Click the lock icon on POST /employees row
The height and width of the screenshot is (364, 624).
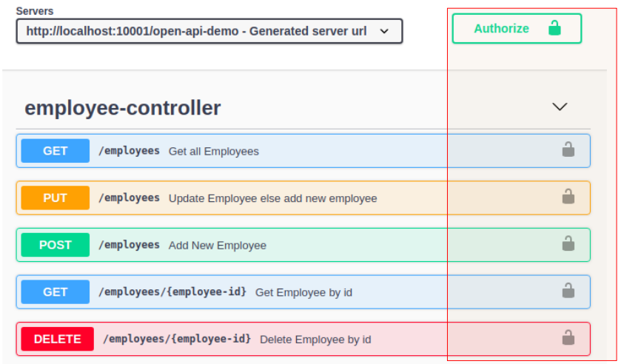pyautogui.click(x=568, y=244)
